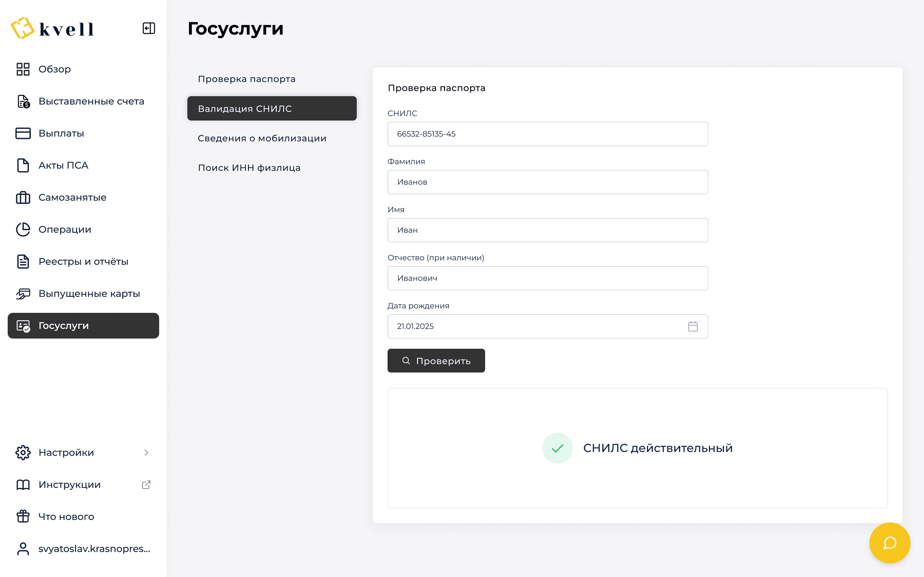Open Самозанятые briefcase icon
Viewport: 924px width, 577px height.
[x=23, y=197]
